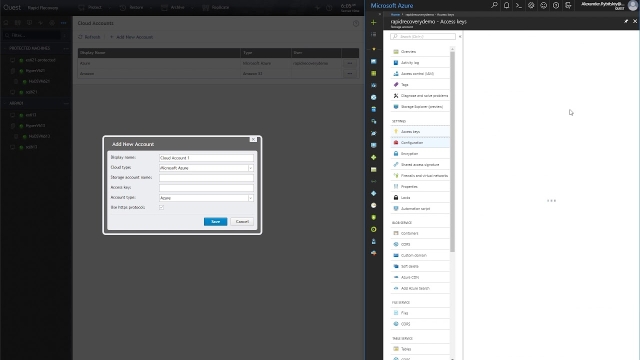Open Shared access signature item
The image size is (640, 360).
420,164
